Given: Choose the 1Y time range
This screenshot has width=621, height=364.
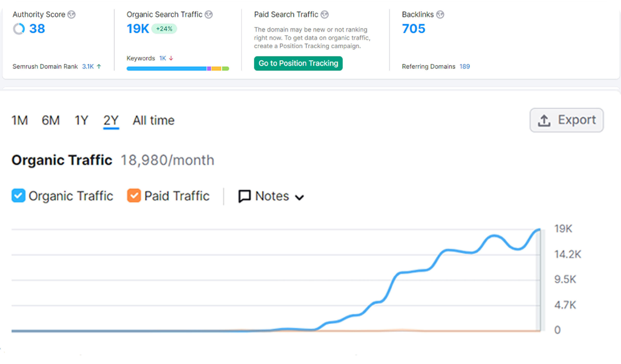Looking at the screenshot, I should [81, 121].
